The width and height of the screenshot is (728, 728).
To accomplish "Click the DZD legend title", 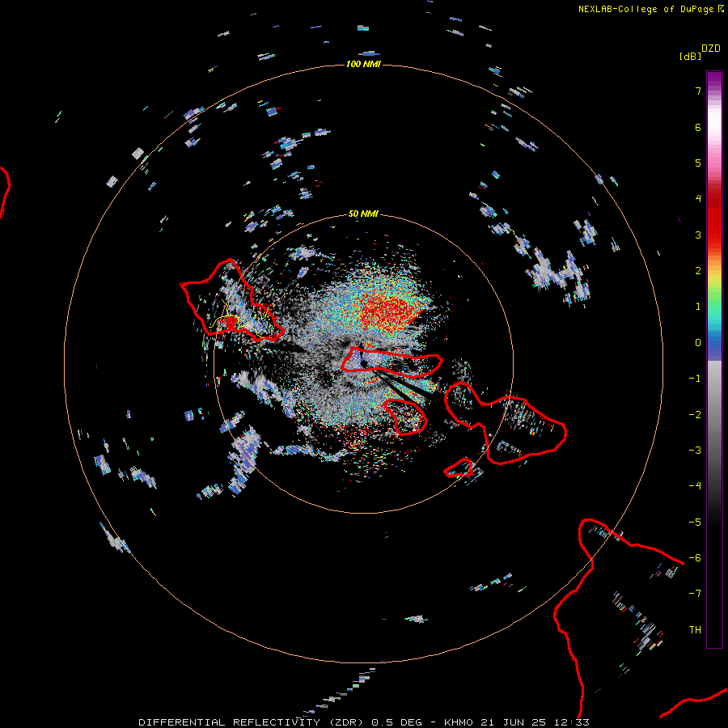I will tap(711, 49).
